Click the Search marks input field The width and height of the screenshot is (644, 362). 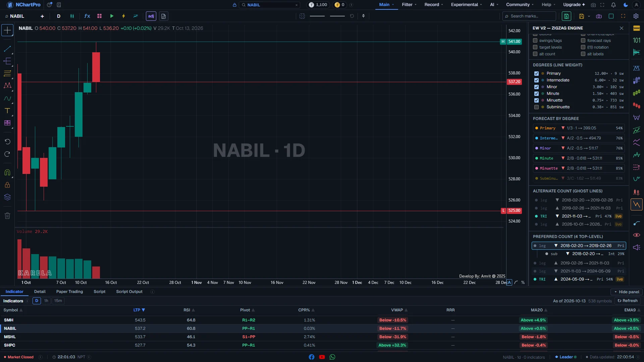(x=530, y=16)
